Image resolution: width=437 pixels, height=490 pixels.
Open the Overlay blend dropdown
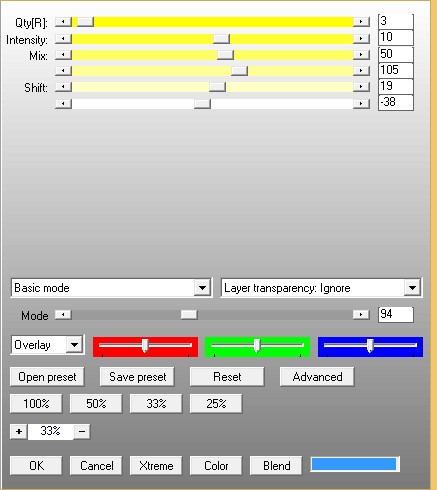click(x=74, y=345)
